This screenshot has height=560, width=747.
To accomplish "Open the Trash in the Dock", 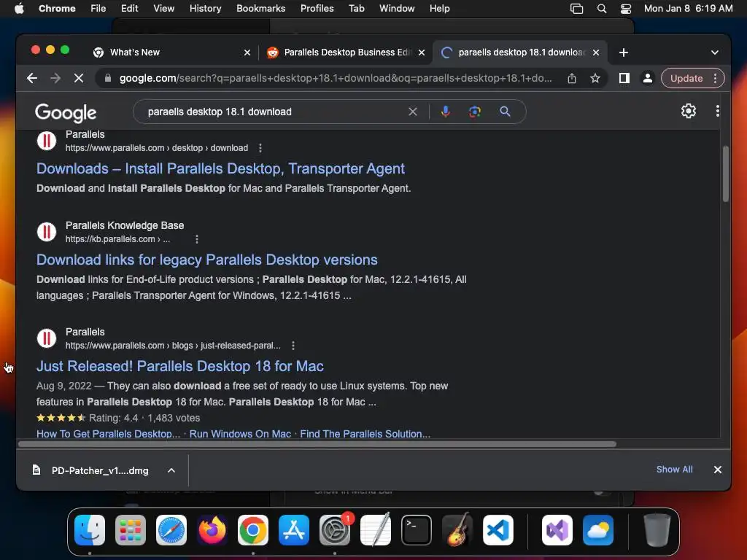I will [657, 530].
